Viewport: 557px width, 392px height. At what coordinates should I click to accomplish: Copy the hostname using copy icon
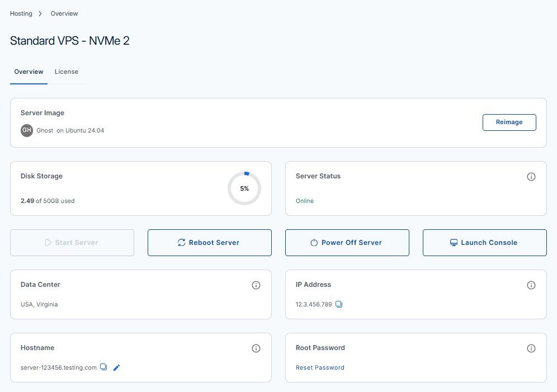click(103, 367)
